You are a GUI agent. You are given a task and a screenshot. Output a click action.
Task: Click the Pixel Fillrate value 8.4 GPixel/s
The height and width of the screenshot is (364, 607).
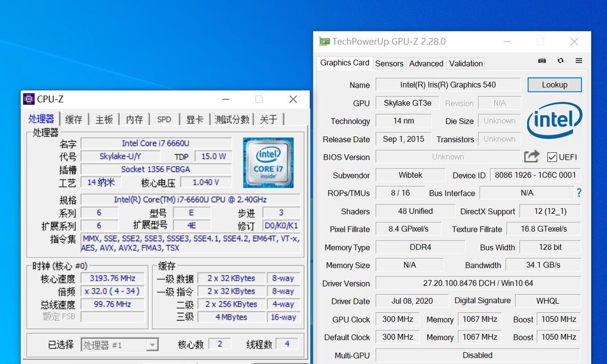tap(408, 229)
